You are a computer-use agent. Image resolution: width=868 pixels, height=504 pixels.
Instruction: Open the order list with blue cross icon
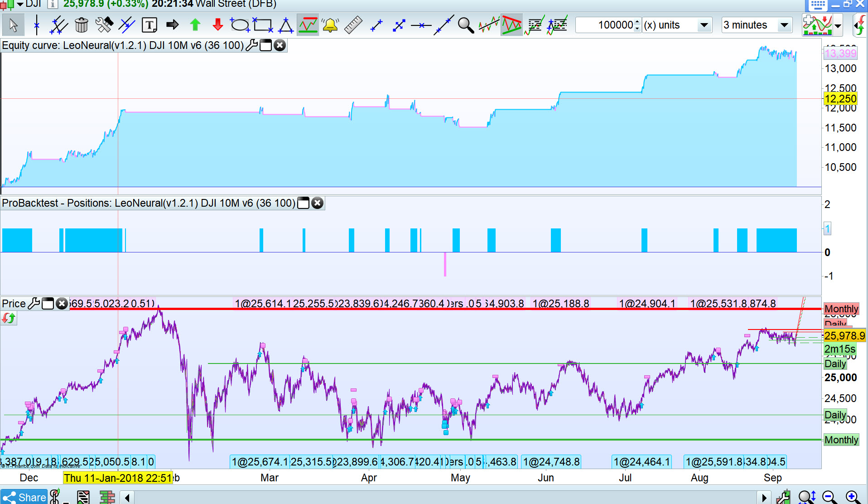(557, 25)
